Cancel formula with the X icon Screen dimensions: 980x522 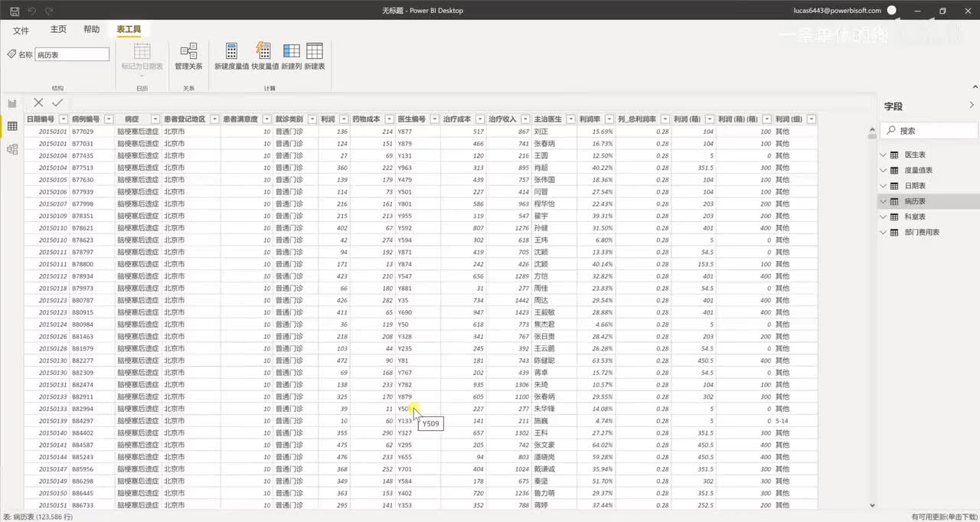[38, 103]
